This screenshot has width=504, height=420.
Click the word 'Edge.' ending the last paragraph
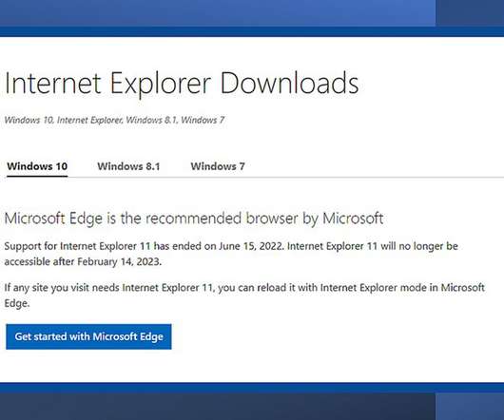click(x=17, y=303)
